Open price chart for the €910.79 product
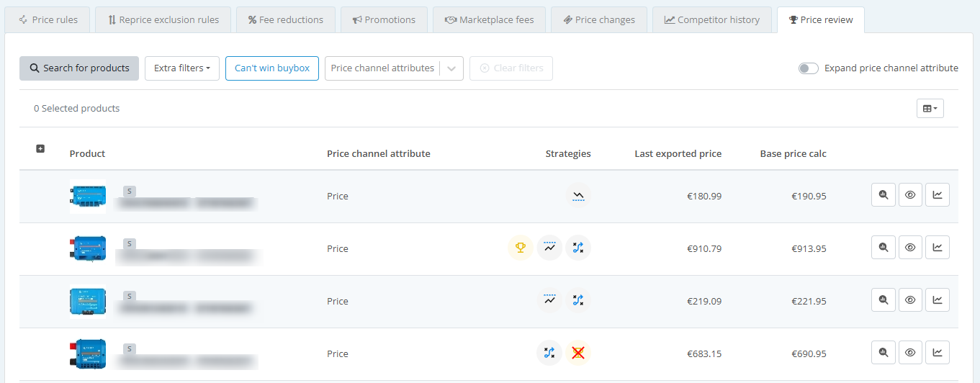This screenshot has width=980, height=383. 938,248
